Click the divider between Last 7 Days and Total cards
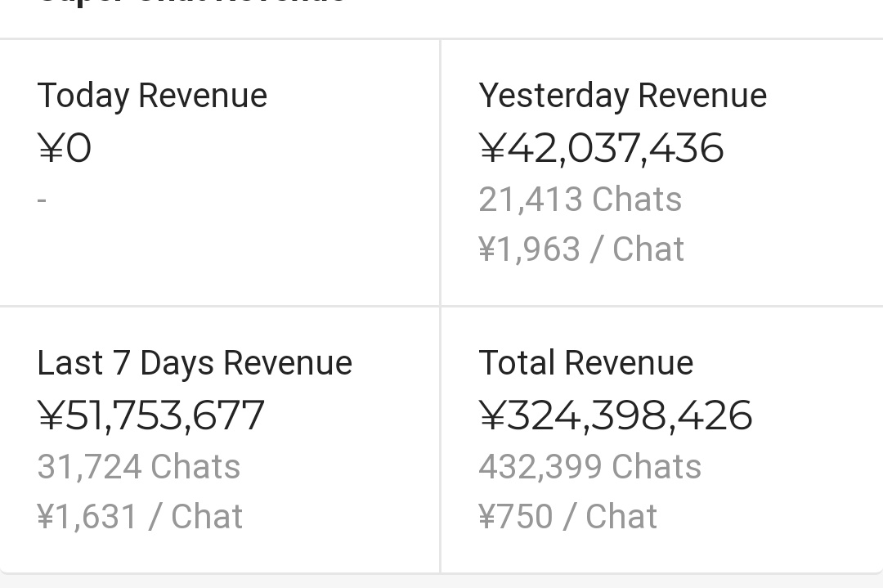Screen dimensions: 883x588 pyautogui.click(x=440, y=440)
